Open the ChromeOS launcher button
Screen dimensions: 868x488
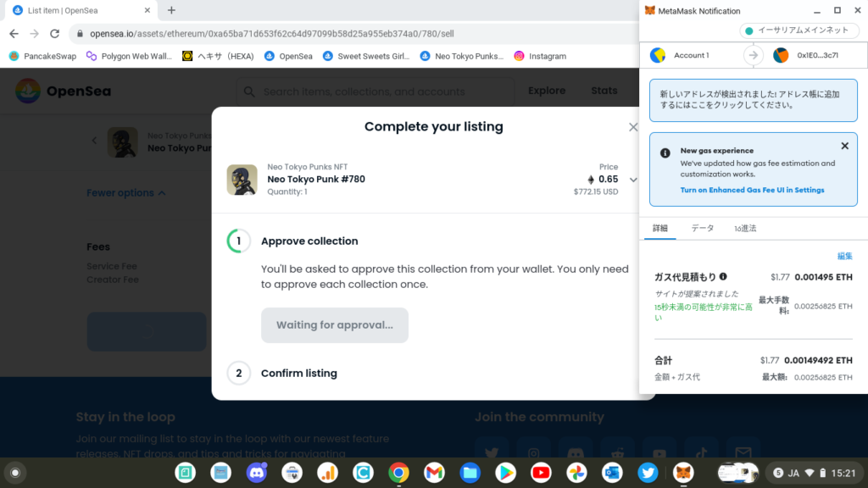tap(15, 473)
